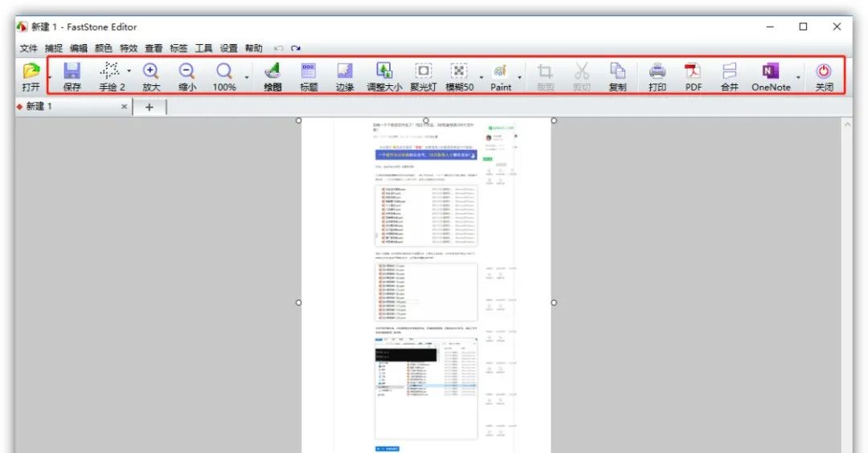The width and height of the screenshot is (868, 453).
Task: Set zoom to 100% with the magnifier icon
Action: [x=223, y=71]
